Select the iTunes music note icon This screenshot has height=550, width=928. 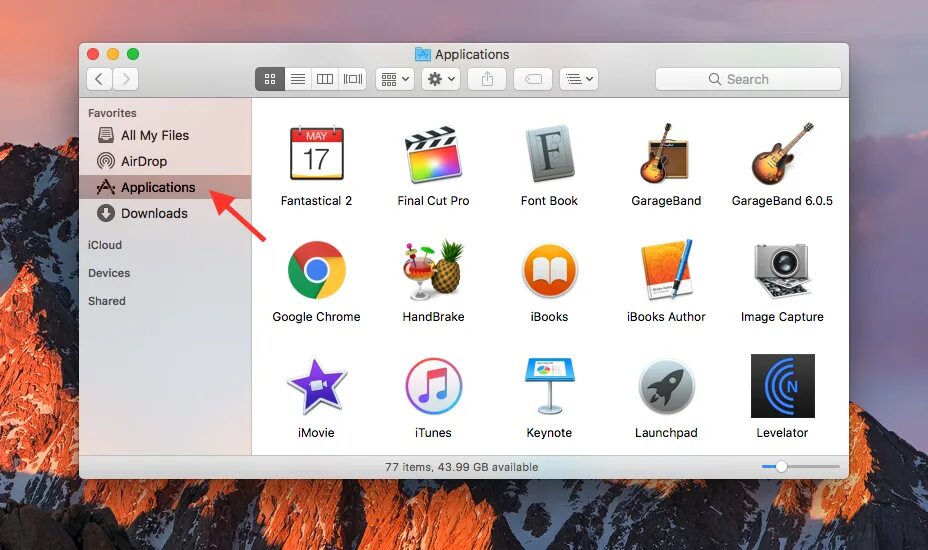[x=433, y=386]
